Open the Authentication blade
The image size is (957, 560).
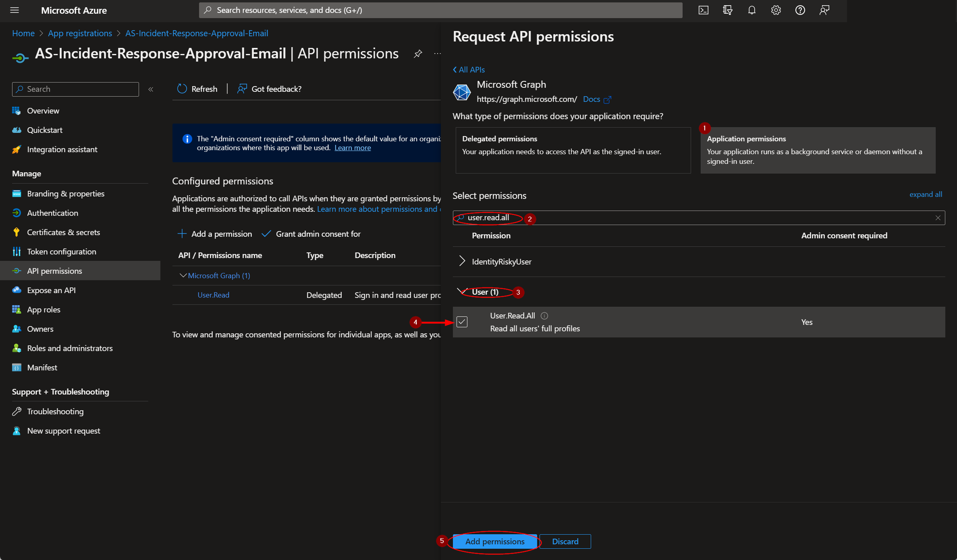(x=52, y=213)
